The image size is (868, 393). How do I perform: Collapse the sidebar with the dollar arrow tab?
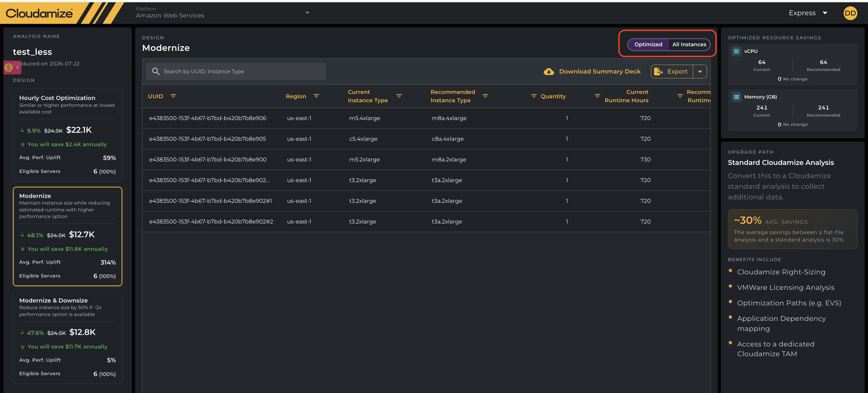point(12,68)
